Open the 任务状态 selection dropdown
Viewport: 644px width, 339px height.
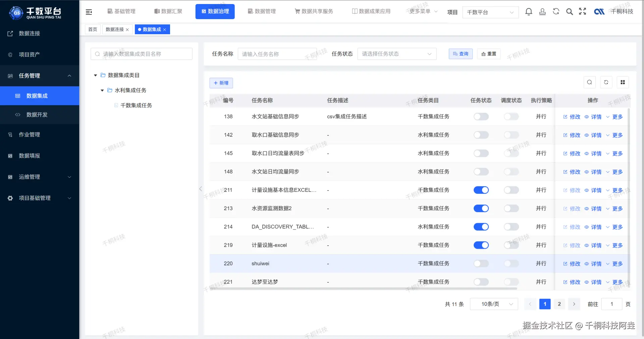tap(396, 54)
